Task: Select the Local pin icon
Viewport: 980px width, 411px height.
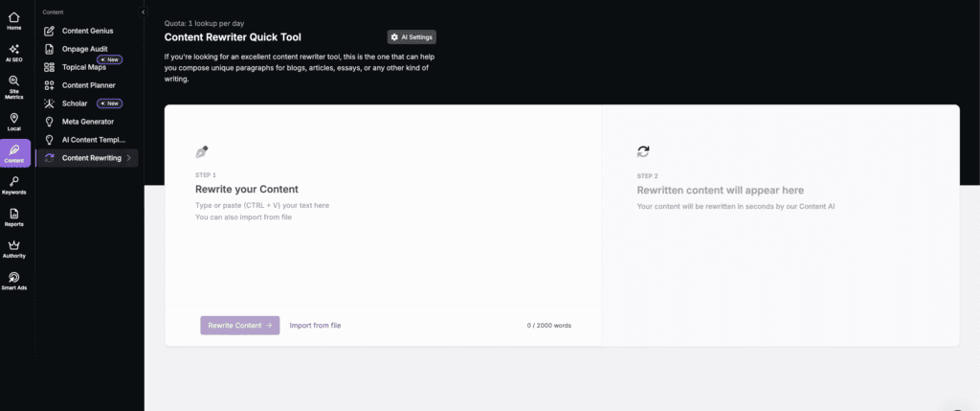Action: point(14,122)
